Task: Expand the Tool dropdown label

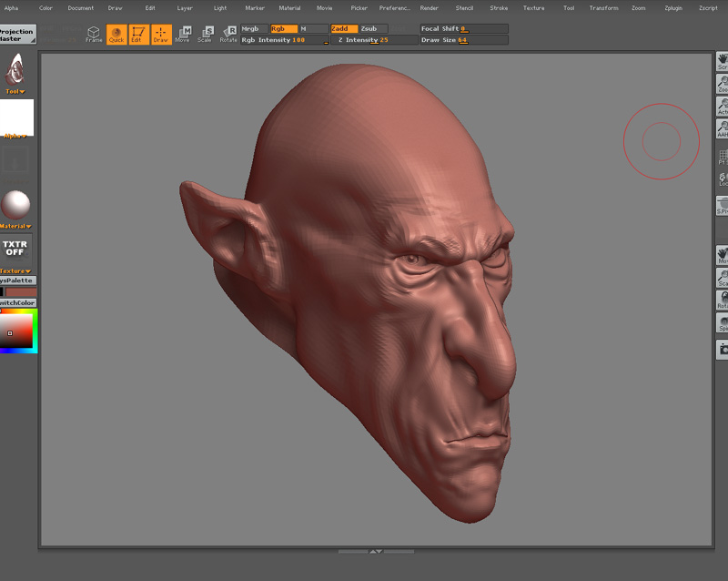Action: (x=15, y=92)
